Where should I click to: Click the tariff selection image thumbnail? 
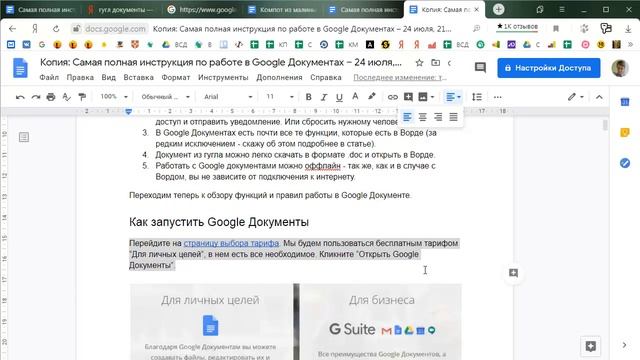point(296,322)
